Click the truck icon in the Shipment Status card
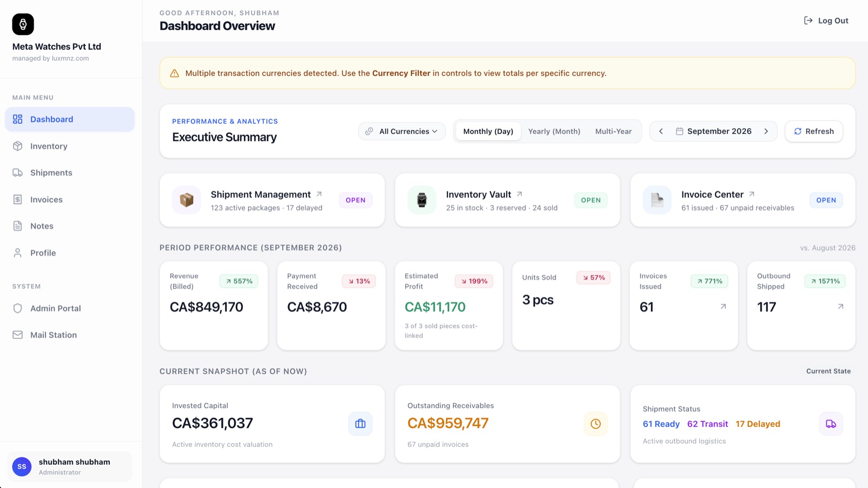 point(831,424)
